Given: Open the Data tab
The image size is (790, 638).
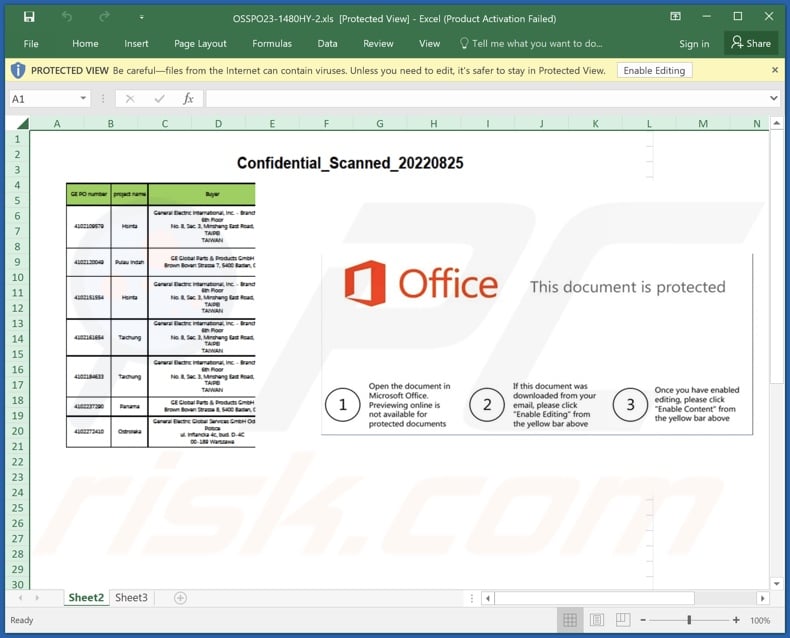Looking at the screenshot, I should tap(327, 44).
